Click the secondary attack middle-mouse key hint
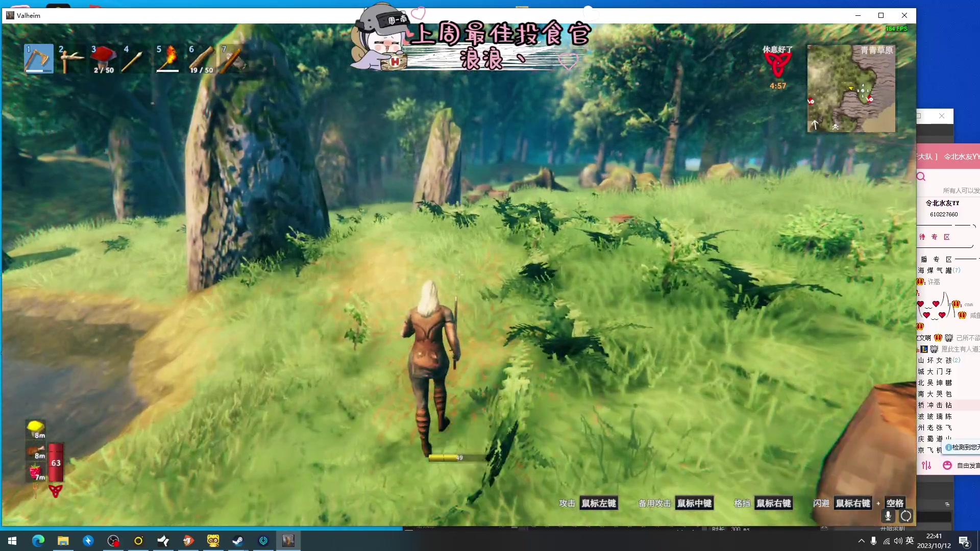Image resolution: width=980 pixels, height=551 pixels. [694, 503]
